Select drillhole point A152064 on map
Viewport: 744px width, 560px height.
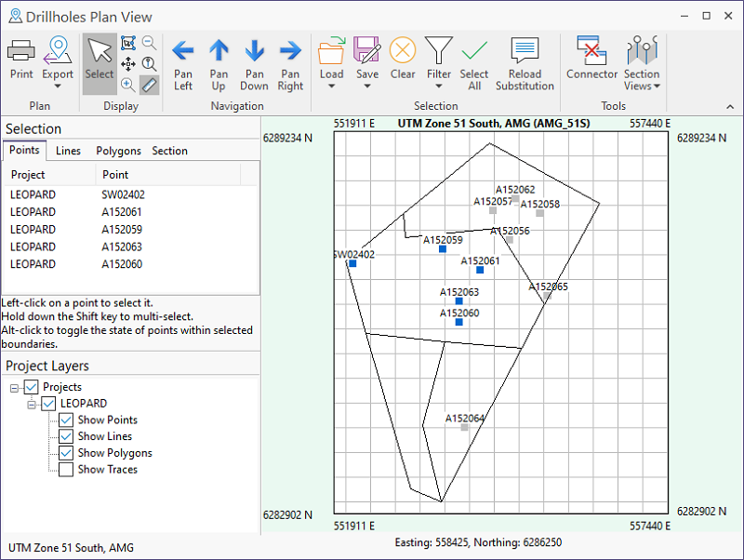pos(464,428)
